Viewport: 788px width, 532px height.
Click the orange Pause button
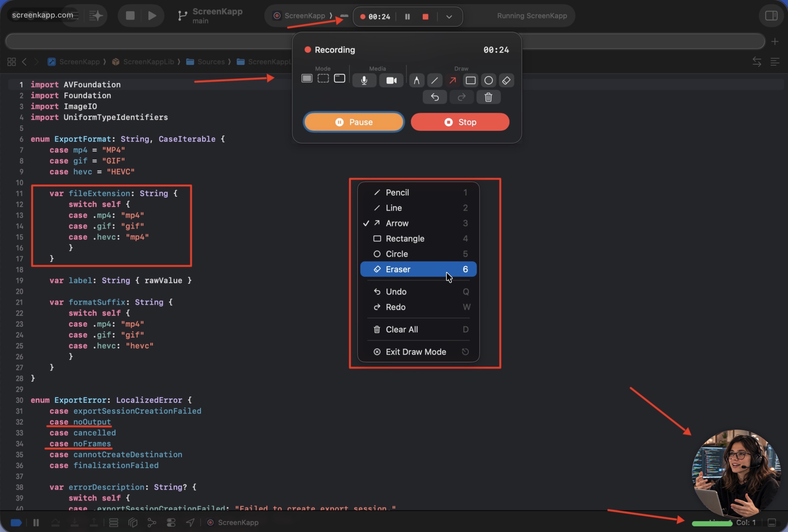point(354,122)
